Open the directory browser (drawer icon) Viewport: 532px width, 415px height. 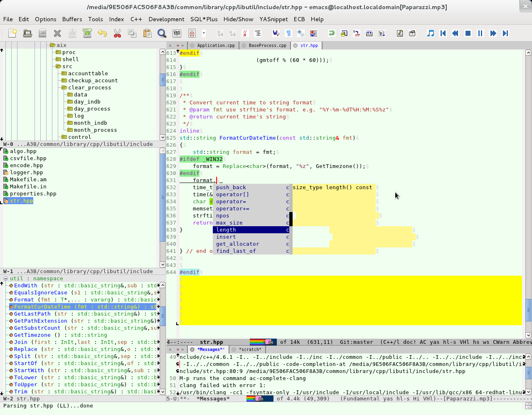42,33
